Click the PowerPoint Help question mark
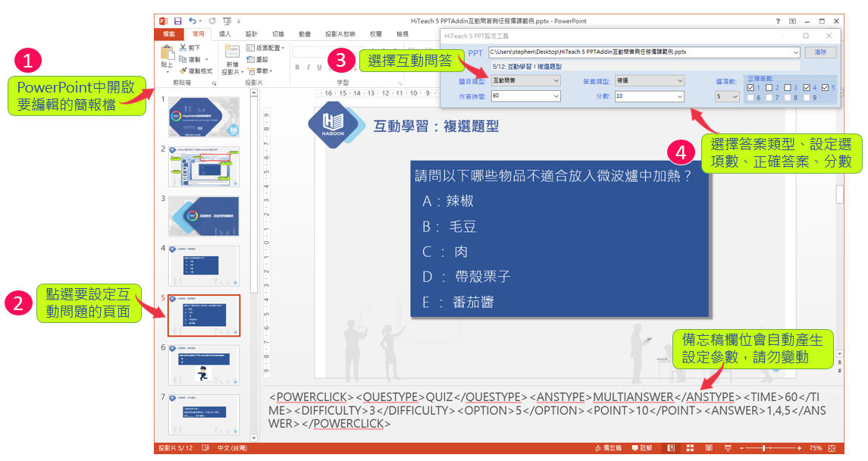868x461 pixels. (x=778, y=21)
